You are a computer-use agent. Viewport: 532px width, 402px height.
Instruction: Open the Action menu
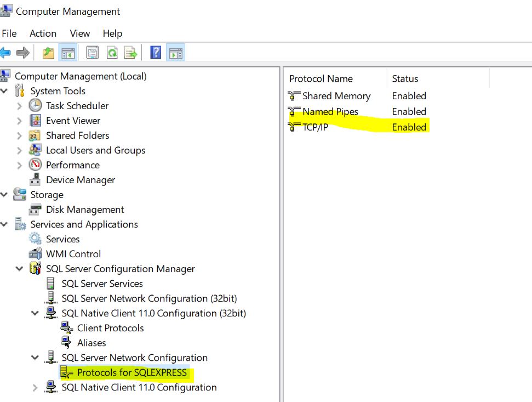pos(43,33)
